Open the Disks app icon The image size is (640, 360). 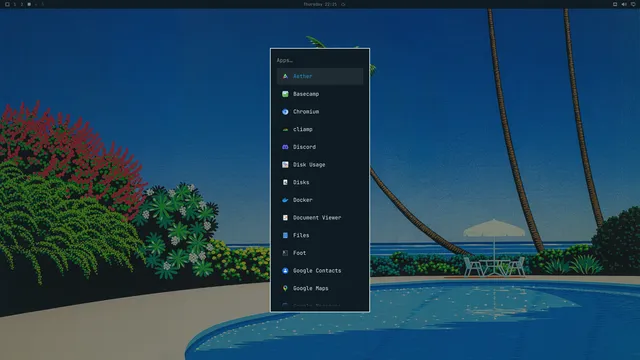(x=285, y=182)
